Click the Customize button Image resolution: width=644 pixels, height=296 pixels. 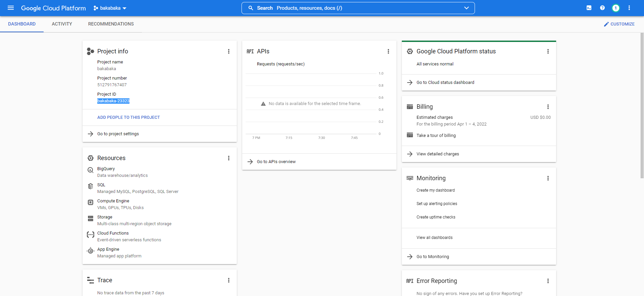[x=619, y=24]
